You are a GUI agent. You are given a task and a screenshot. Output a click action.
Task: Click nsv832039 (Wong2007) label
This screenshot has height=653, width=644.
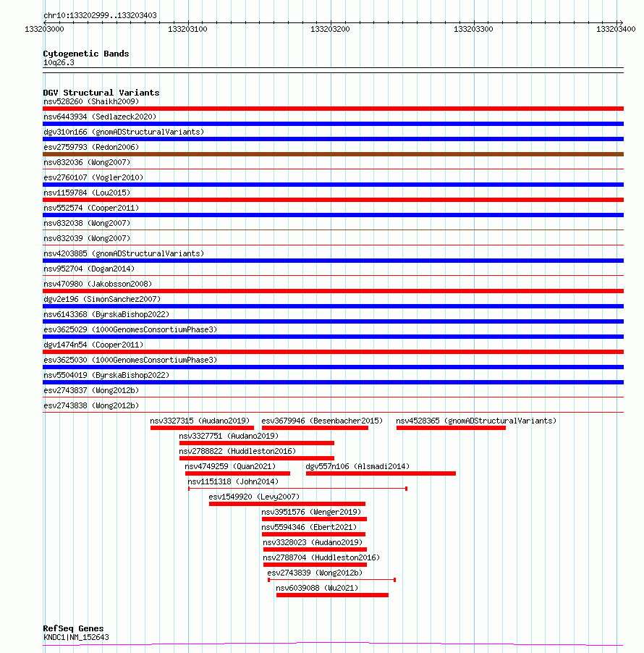pos(87,238)
